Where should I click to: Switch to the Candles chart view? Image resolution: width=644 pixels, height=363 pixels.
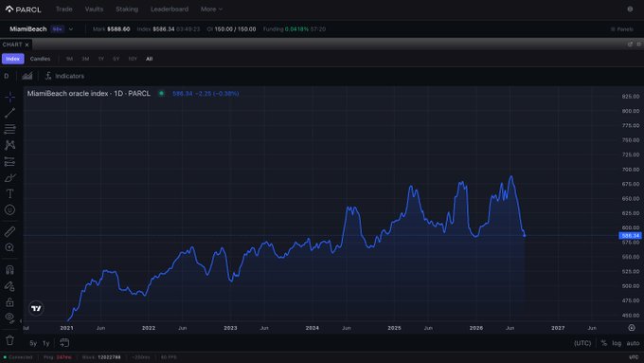[x=40, y=59]
